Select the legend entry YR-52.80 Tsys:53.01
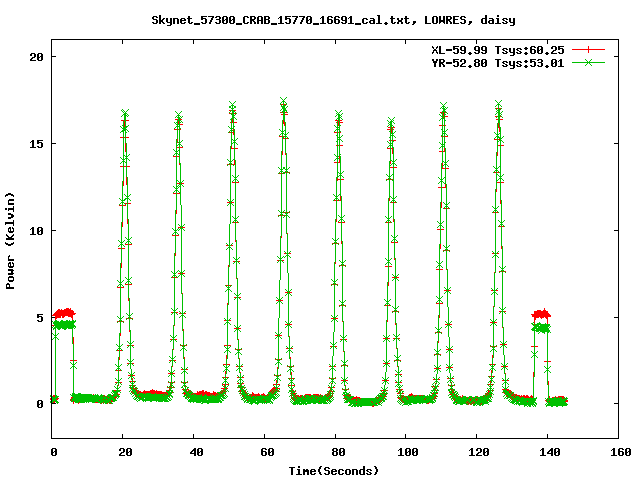640x480 pixels. click(x=498, y=63)
